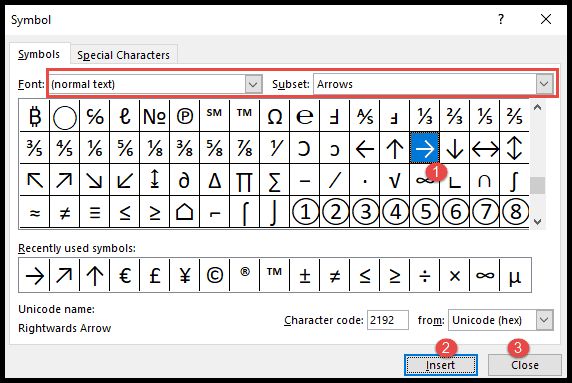This screenshot has height=383, width=572.
Task: Select the circled number 1 symbol
Action: (x=305, y=212)
